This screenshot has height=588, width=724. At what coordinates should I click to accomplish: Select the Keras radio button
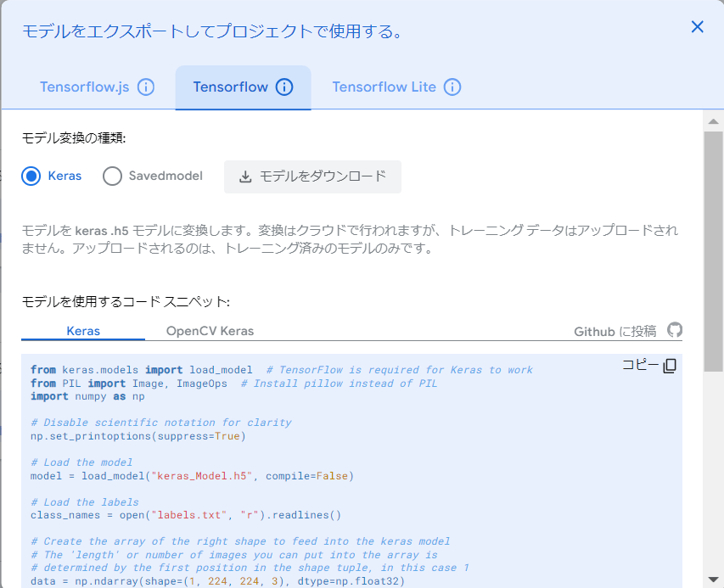pos(31,176)
